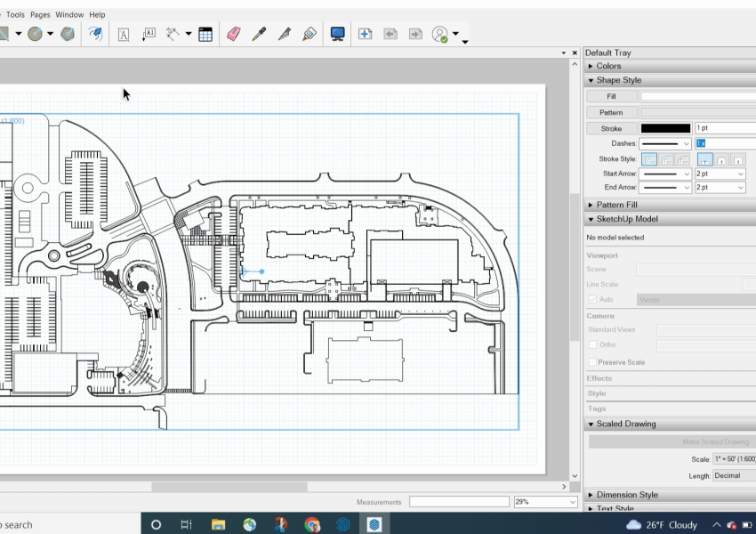Open the toolbar options overflow arrow
This screenshot has width=756, height=534.
465,42
